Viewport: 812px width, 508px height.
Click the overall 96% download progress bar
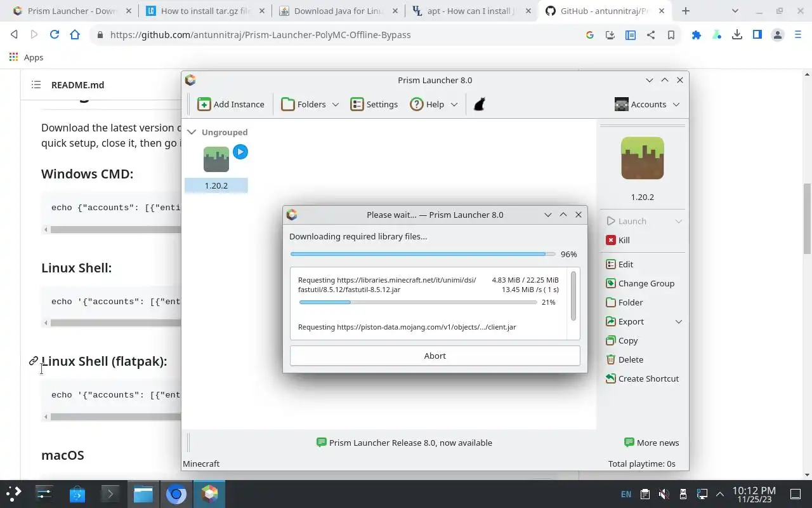pos(422,254)
